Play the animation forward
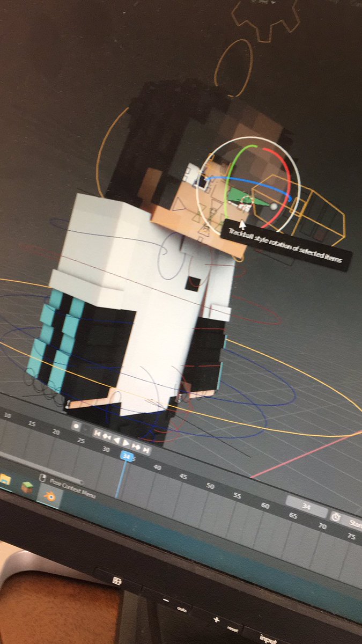362x644 pixels. tap(126, 443)
